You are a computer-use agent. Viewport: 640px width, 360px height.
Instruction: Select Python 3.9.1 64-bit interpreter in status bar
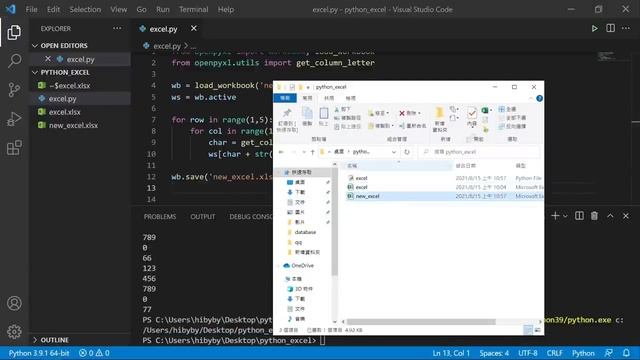(x=39, y=353)
